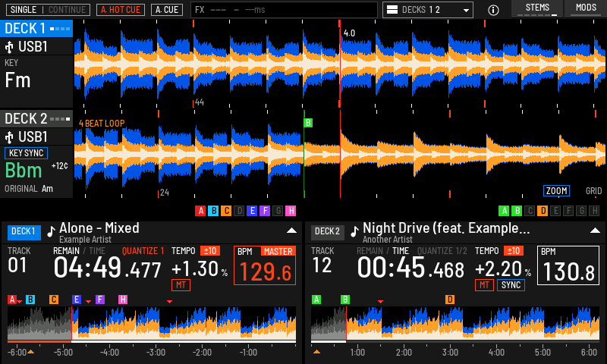
Task: Change Deck 1 tempo range ±10
Action: click(x=210, y=251)
